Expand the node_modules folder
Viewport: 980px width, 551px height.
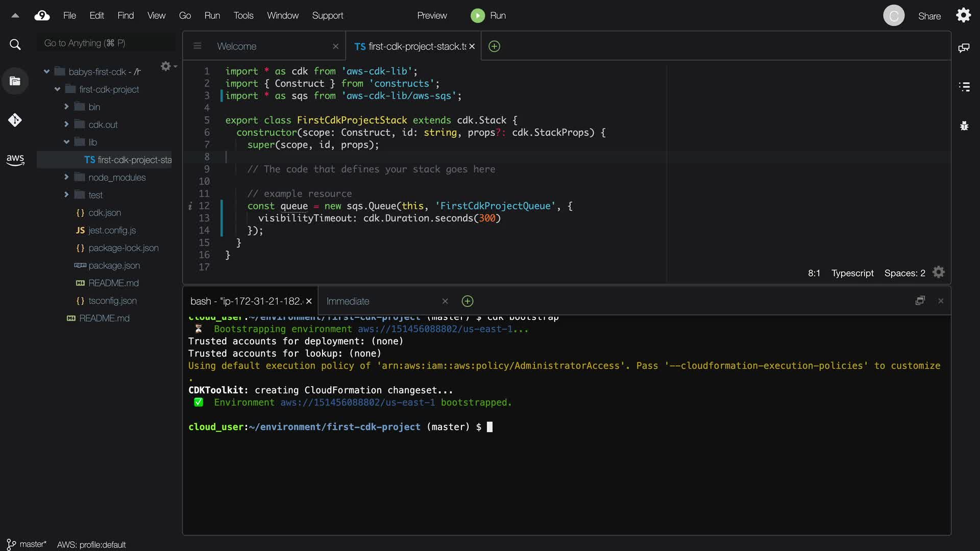click(66, 177)
